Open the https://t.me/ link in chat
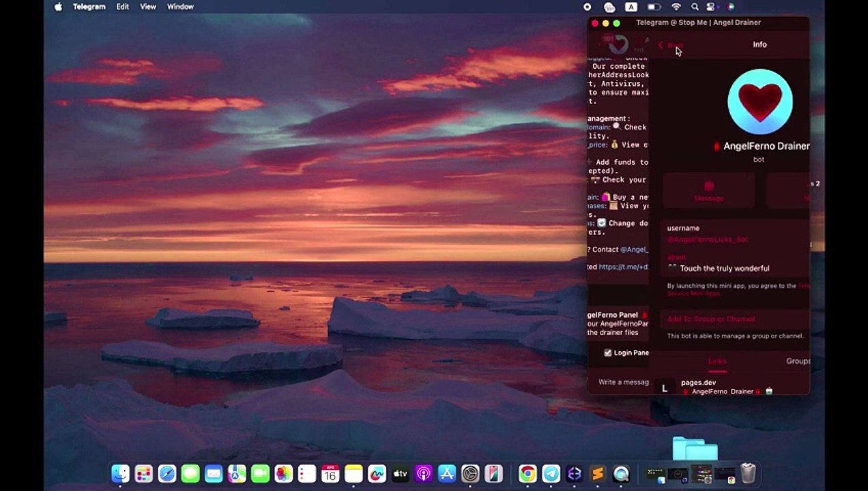The height and width of the screenshot is (491, 868). click(x=624, y=267)
